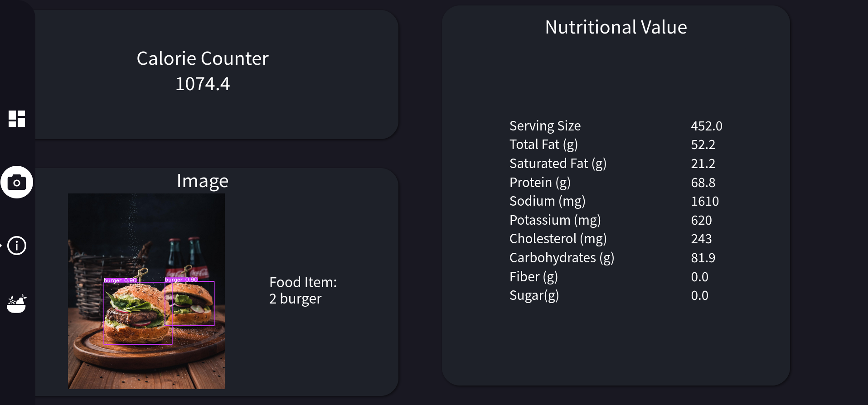This screenshot has height=405, width=868.
Task: Click the Calorie Counter heading
Action: [203, 58]
